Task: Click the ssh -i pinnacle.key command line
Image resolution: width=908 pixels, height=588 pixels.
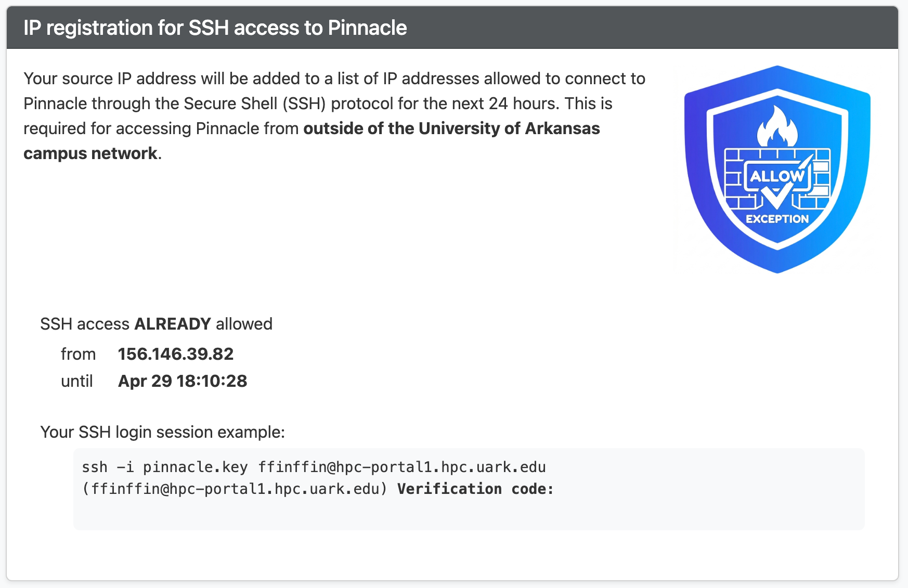Action: pos(313,467)
